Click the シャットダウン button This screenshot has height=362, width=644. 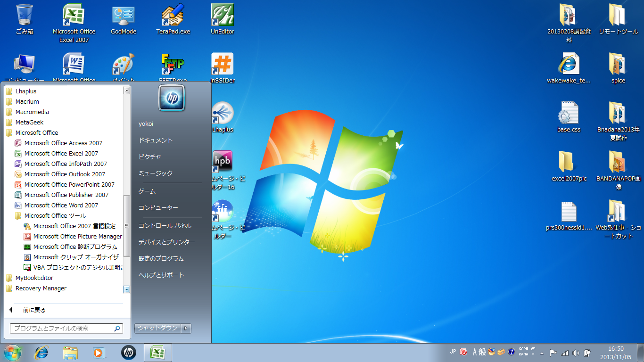157,328
